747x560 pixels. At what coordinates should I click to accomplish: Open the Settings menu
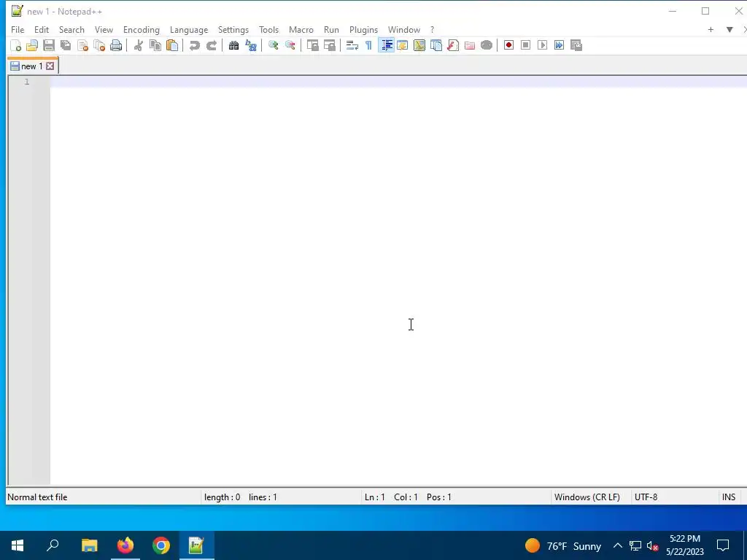pyautogui.click(x=233, y=29)
